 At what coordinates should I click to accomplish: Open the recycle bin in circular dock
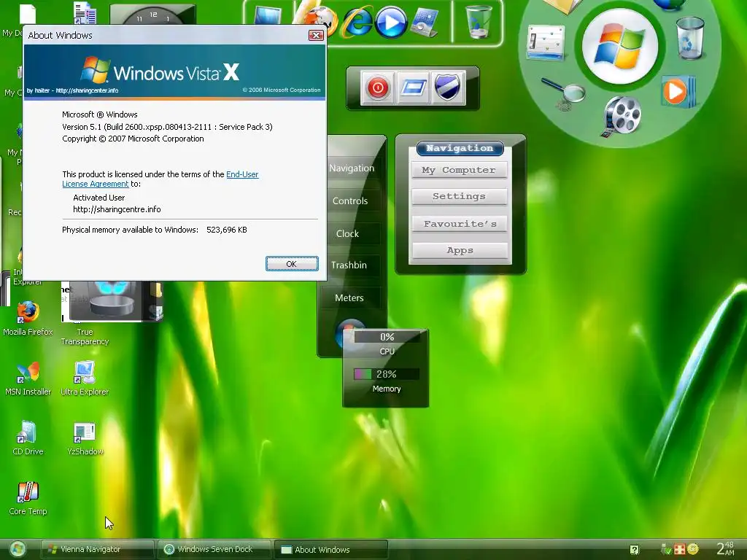click(x=690, y=38)
